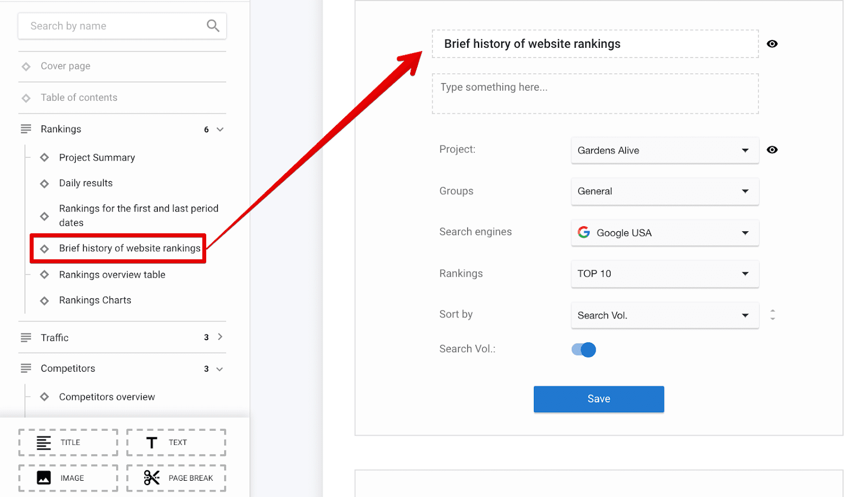Click the Competitors overview diamond icon

(x=44, y=397)
